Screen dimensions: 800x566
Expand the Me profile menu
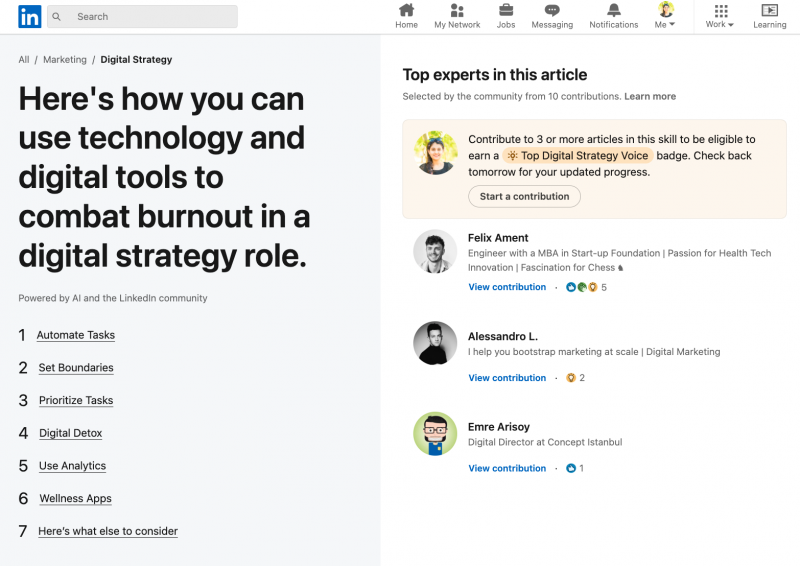[665, 16]
